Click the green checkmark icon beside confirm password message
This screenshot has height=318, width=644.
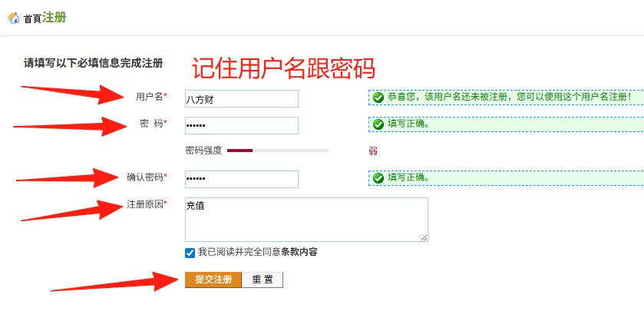tap(378, 178)
